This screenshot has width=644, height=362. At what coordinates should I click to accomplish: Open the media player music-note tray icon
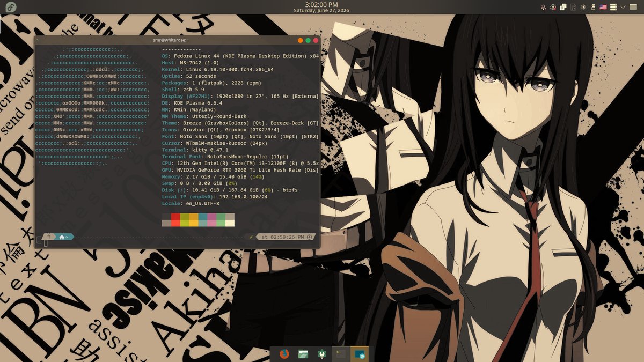click(573, 7)
